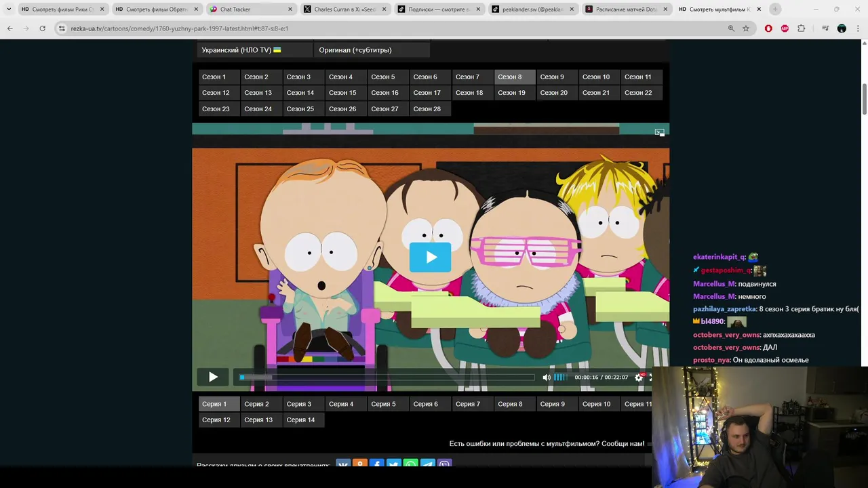Open the Chrome three-dot menu
868x488 pixels.
(857, 28)
